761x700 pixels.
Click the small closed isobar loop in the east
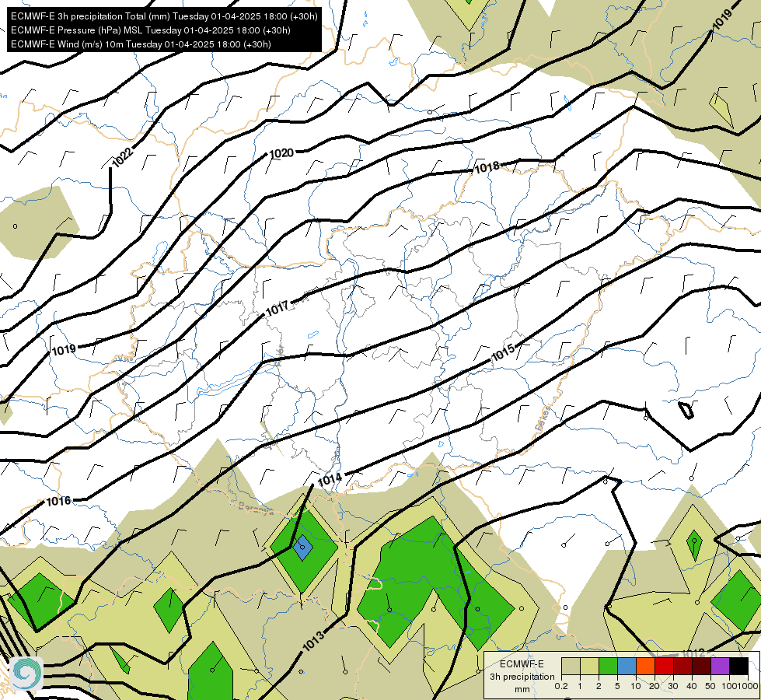(x=686, y=410)
